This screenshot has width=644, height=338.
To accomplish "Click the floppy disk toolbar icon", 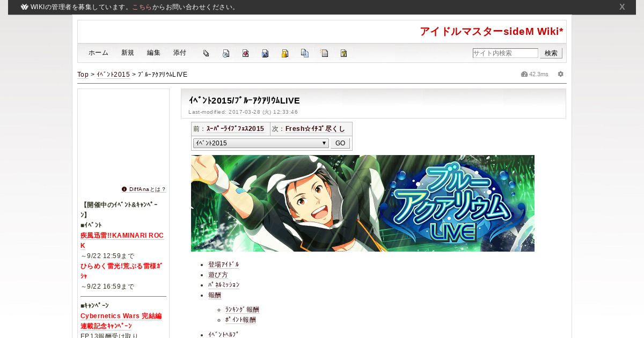I will point(265,53).
